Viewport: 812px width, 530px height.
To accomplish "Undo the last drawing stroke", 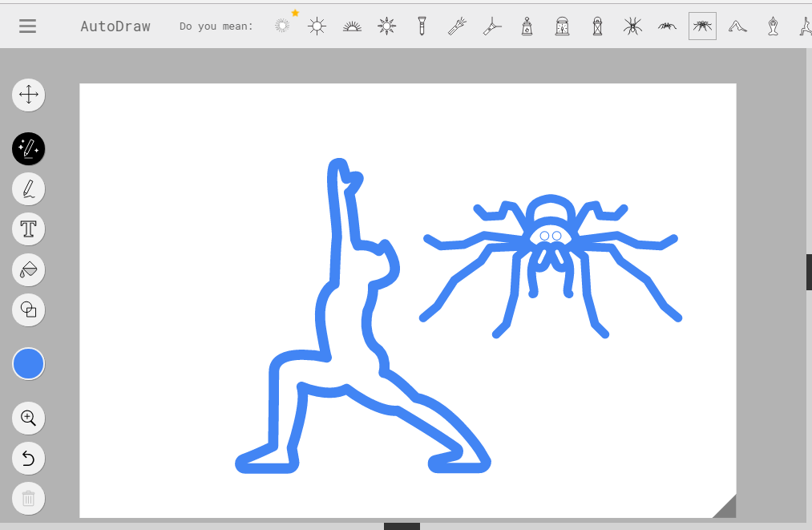I will click(28, 458).
